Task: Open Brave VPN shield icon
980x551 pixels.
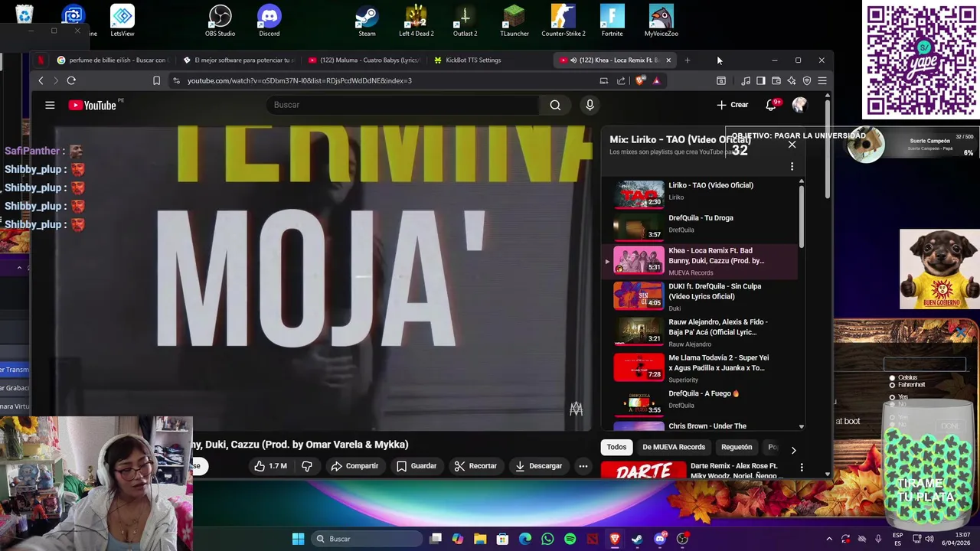Action: (x=806, y=80)
